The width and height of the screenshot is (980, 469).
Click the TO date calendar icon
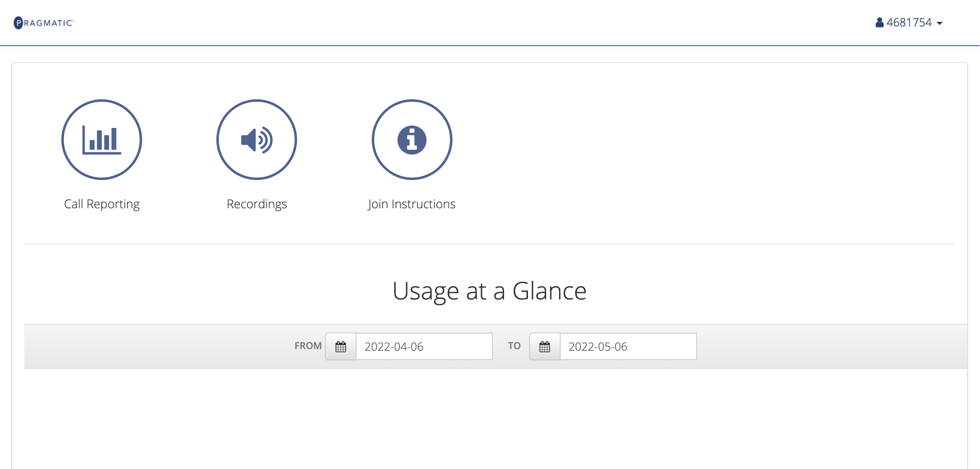tap(544, 346)
